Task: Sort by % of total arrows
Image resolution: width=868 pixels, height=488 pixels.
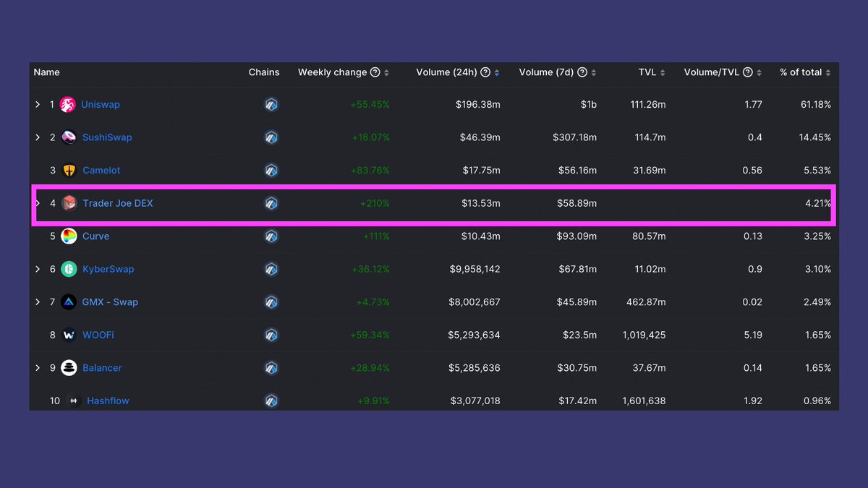Action: tap(828, 73)
